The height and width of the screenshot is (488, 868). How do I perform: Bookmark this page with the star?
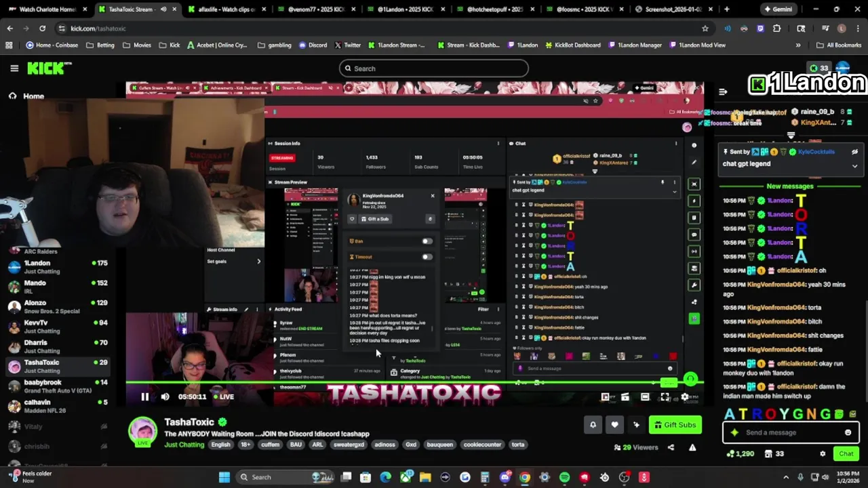705,28
